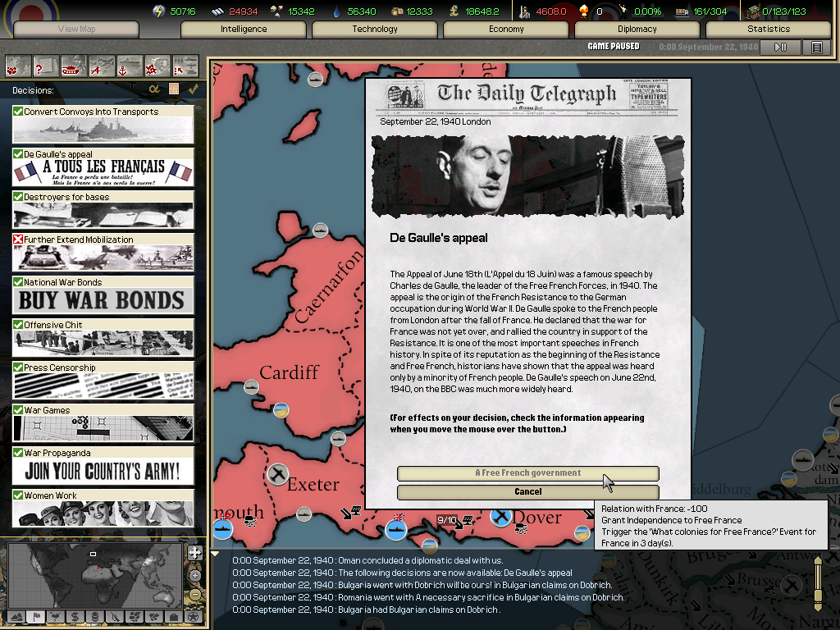Select the BUY WAR BONDS decision banner
Screen dimensions: 840x630
103,300
